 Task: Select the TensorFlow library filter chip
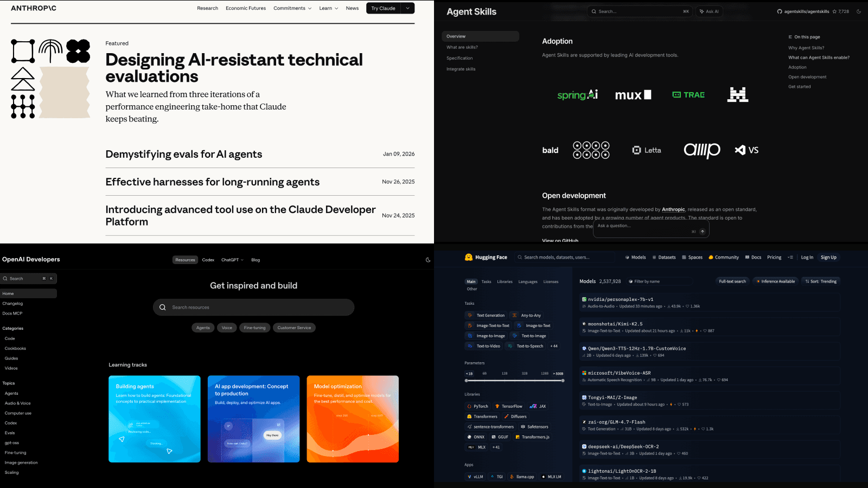pos(509,406)
